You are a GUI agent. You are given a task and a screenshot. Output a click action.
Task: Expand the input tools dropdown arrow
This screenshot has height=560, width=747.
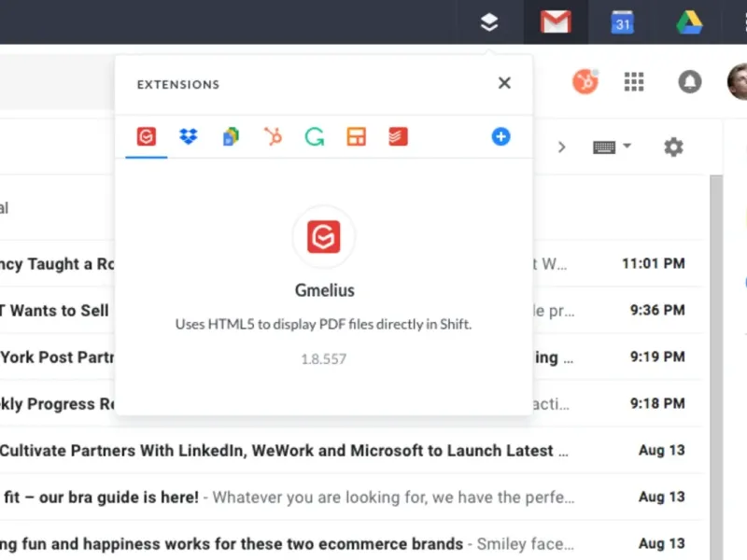pos(627,146)
